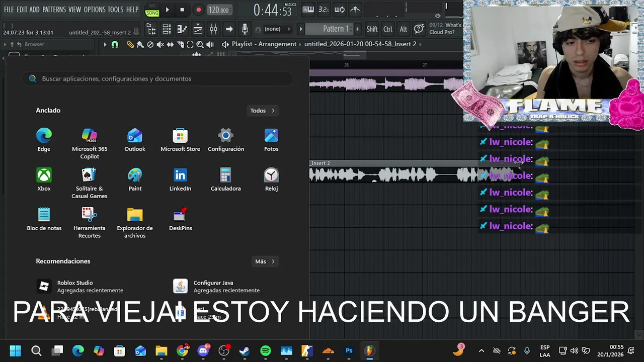Click the Windows Start button
The height and width of the screenshot is (362, 644).
point(15,350)
